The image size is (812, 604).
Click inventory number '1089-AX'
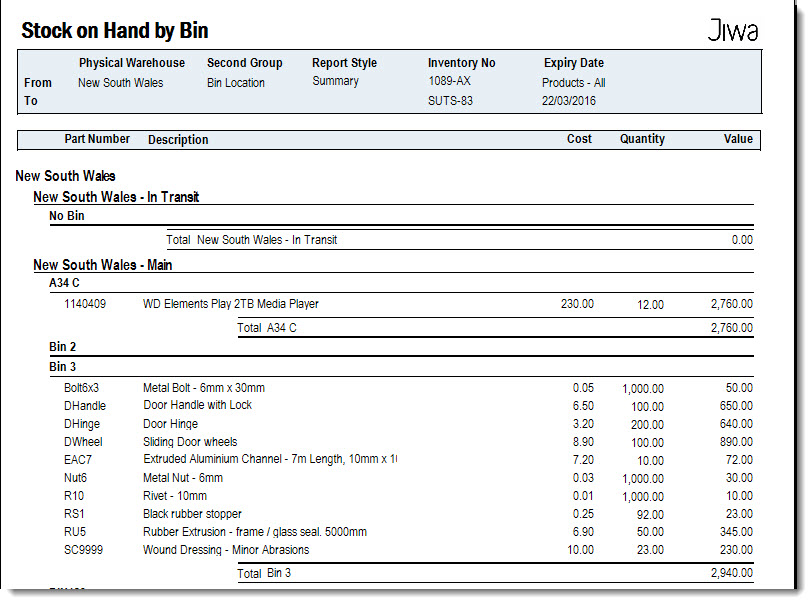click(x=449, y=81)
